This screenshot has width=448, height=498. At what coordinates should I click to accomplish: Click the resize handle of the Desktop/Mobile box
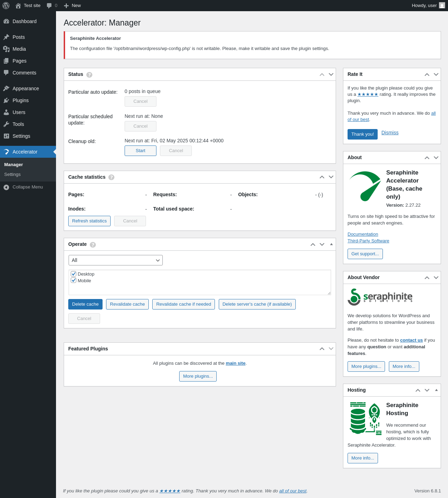point(329,293)
